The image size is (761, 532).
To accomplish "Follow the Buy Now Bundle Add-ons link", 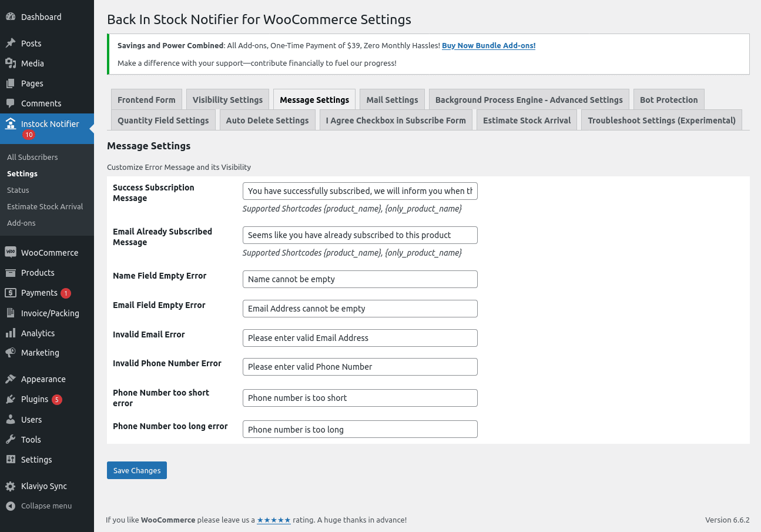I will coord(488,45).
